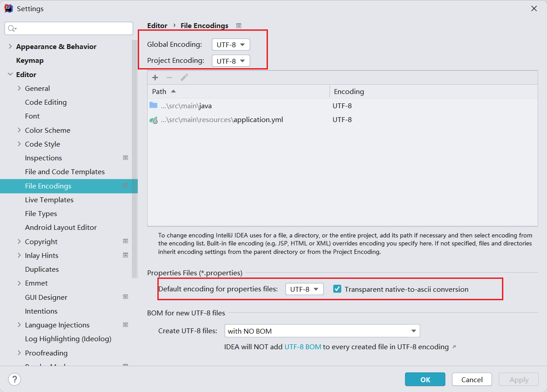Click the IntelliJ IDEA logo in title bar
Image resolution: width=547 pixels, height=392 pixels.
(x=8, y=8)
